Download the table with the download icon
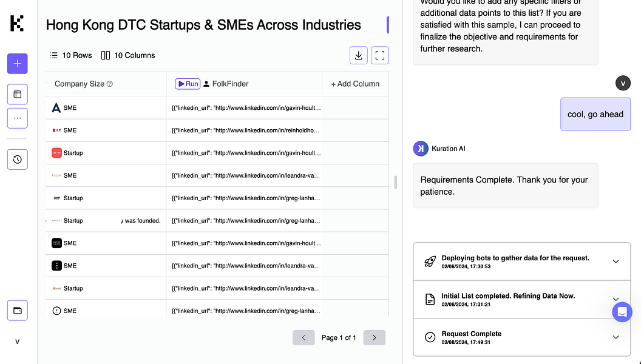The width and height of the screenshot is (641, 364). (359, 55)
